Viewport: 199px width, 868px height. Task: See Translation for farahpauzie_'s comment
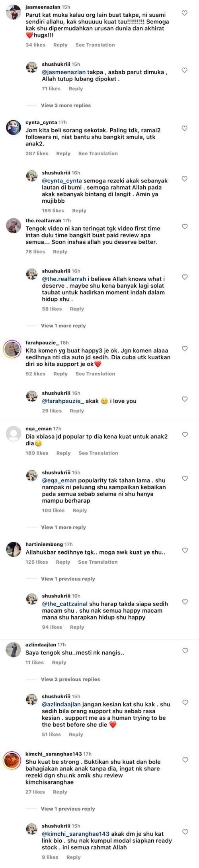coord(95,374)
